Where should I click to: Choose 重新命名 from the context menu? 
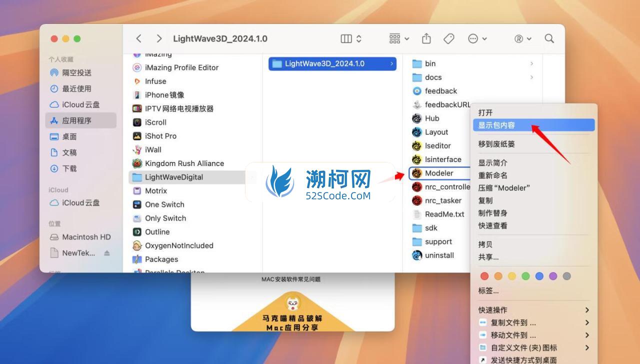[x=533, y=175]
